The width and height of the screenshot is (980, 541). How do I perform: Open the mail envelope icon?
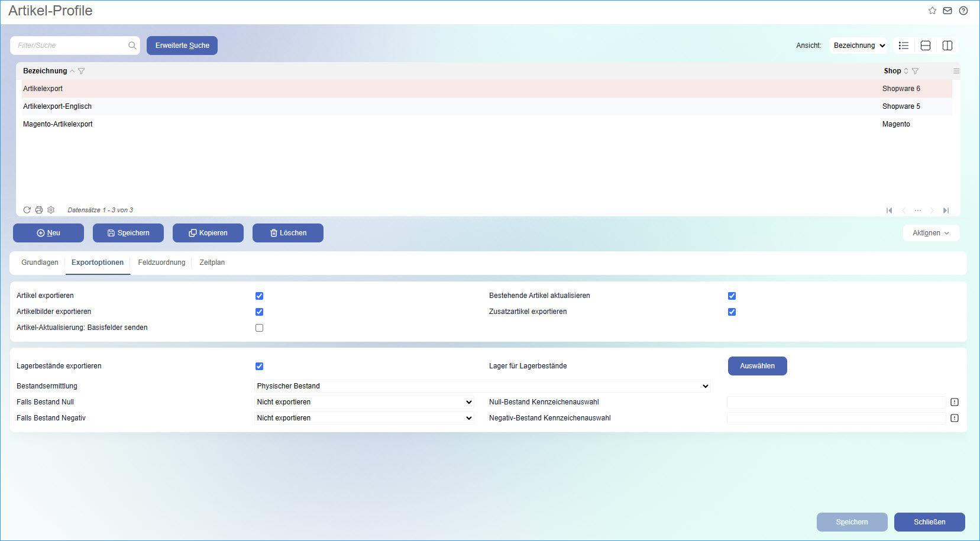pyautogui.click(x=947, y=11)
